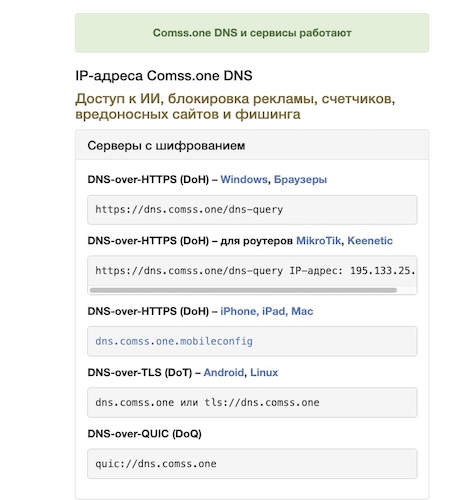
Task: Download dns.comss.one.mobileconfig profile
Action: 174,341
